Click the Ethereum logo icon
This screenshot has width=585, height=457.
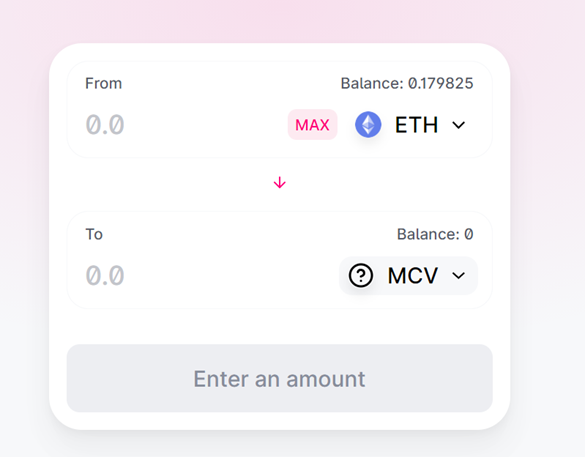pos(368,125)
